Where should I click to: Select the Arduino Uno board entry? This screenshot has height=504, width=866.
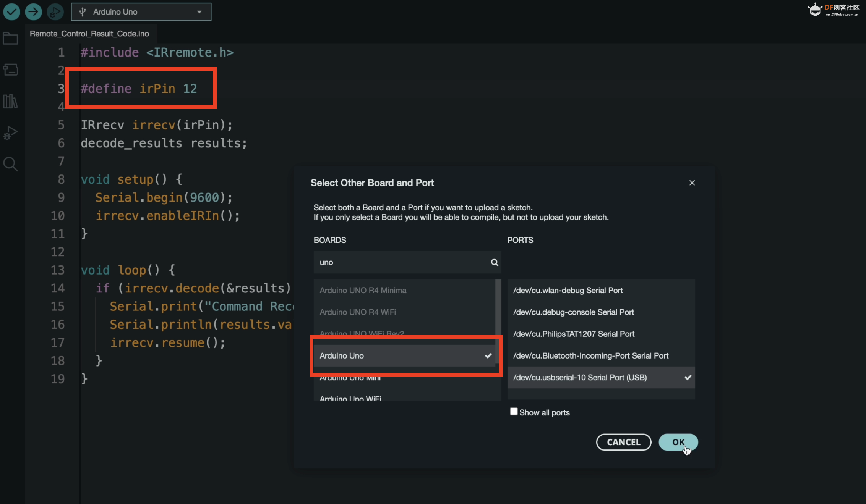coord(404,356)
